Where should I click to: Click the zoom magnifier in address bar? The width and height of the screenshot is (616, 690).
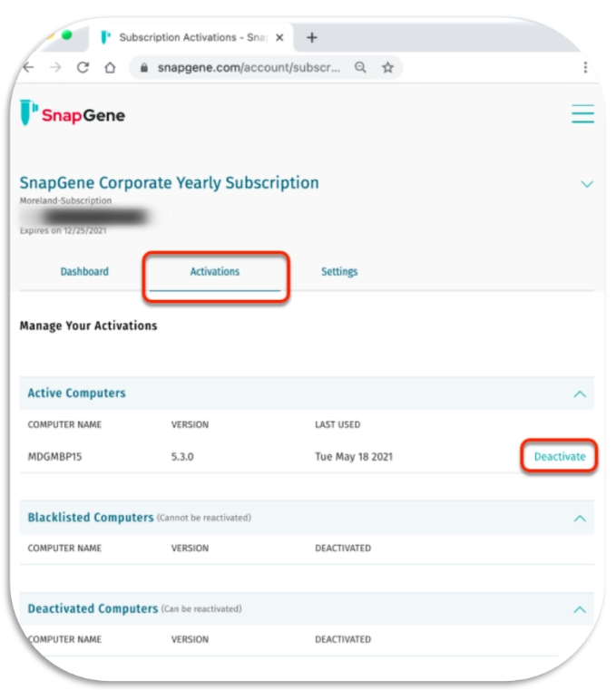point(360,67)
